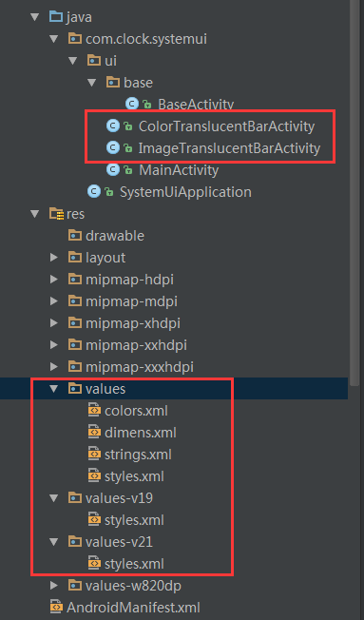Image resolution: width=364 pixels, height=620 pixels.
Task: Click the strings.xml file icon
Action: (94, 455)
